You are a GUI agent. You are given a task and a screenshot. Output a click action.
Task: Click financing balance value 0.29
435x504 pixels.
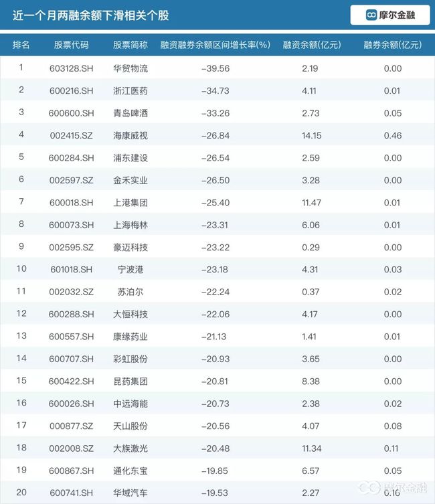[x=311, y=247]
